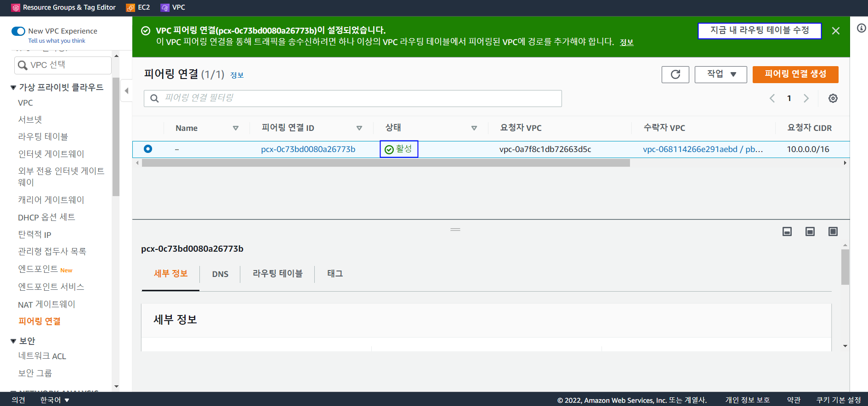The width and height of the screenshot is (868, 406).
Task: Open the Resource Groups & Tag Editor shortcut
Action: 63,7
